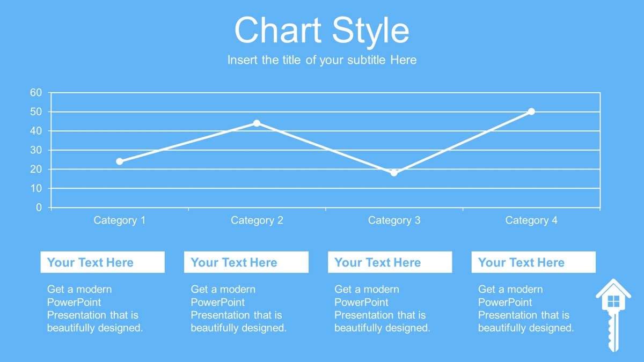Click the first Your Text Here box

click(103, 262)
